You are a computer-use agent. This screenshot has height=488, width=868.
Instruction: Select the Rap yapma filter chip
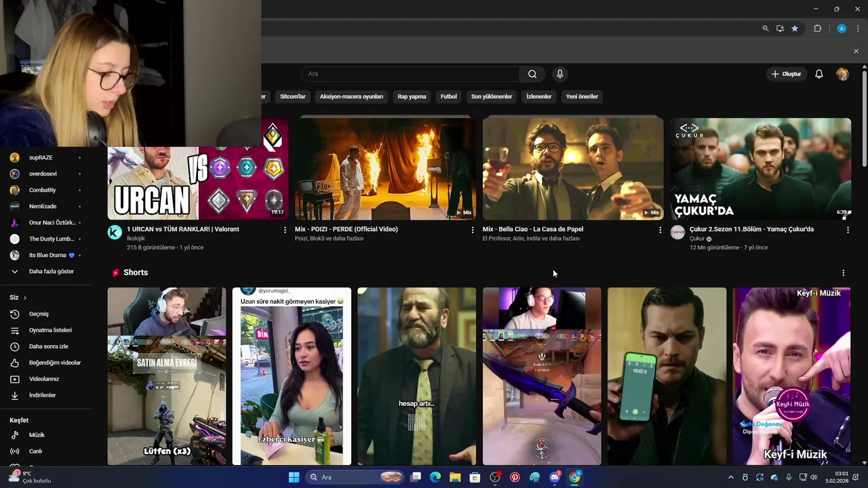click(x=412, y=96)
